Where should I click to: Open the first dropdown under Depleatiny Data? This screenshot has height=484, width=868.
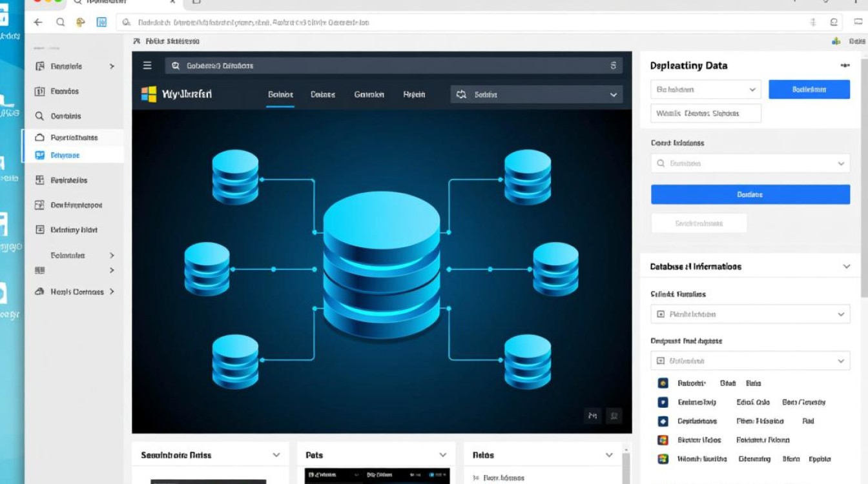(x=705, y=90)
